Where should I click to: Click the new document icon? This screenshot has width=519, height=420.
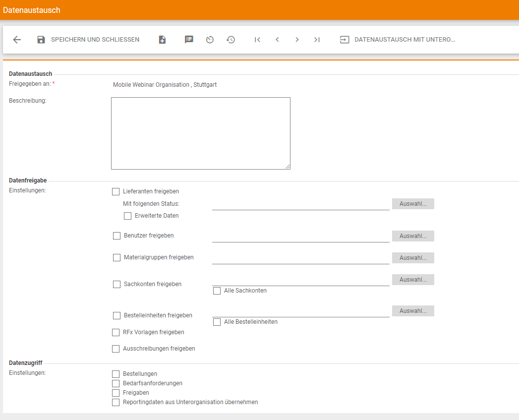162,40
